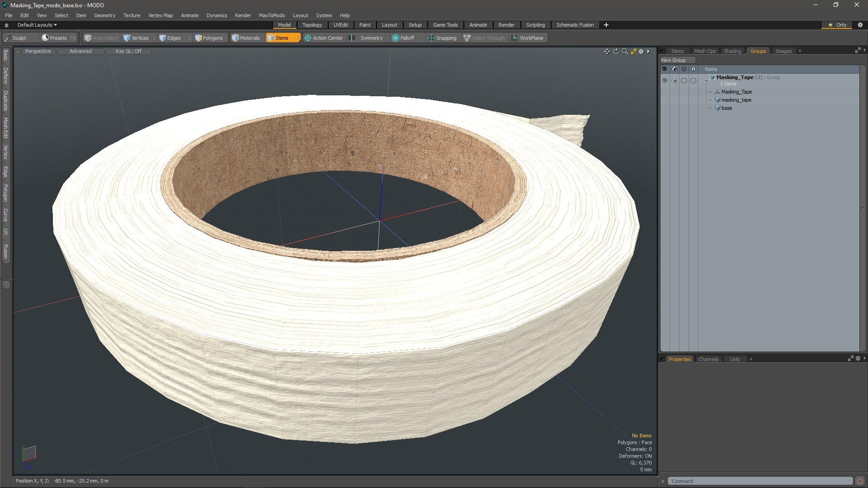Screen dimensions: 868x488
Task: Toggle Ray GL: Off button
Action: tap(128, 52)
